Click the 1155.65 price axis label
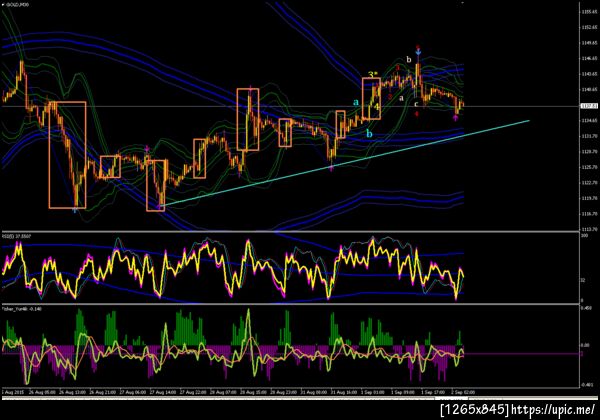 pyautogui.click(x=589, y=12)
